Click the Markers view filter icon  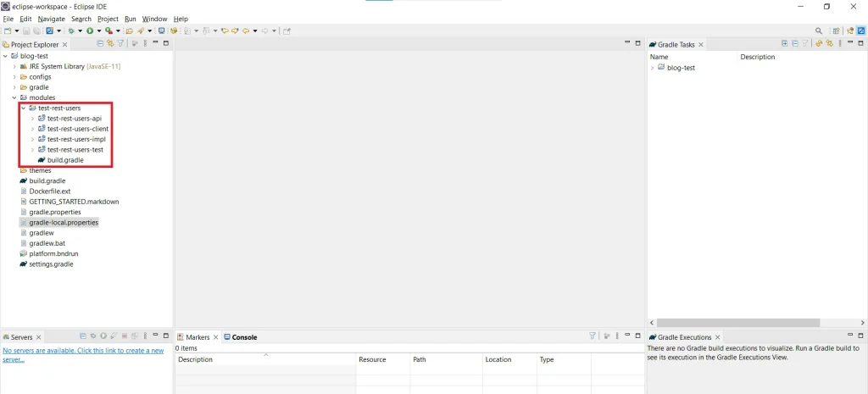(593, 336)
